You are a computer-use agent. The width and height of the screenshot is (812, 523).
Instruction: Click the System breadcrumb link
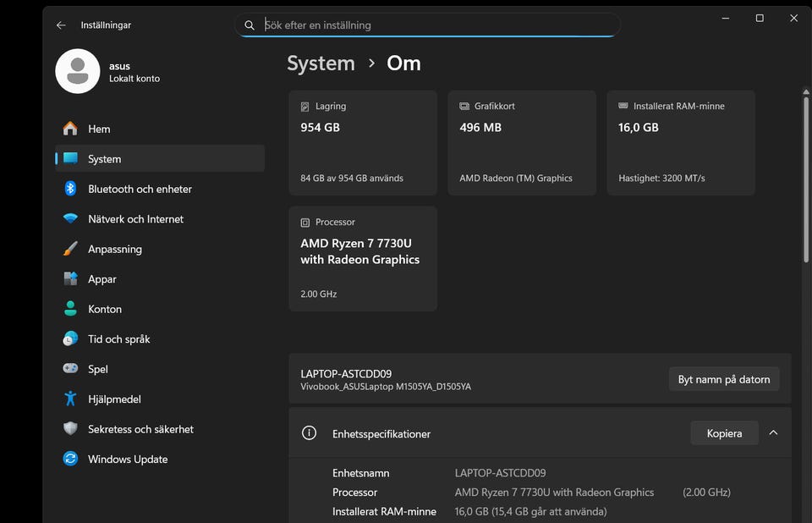[321, 63]
